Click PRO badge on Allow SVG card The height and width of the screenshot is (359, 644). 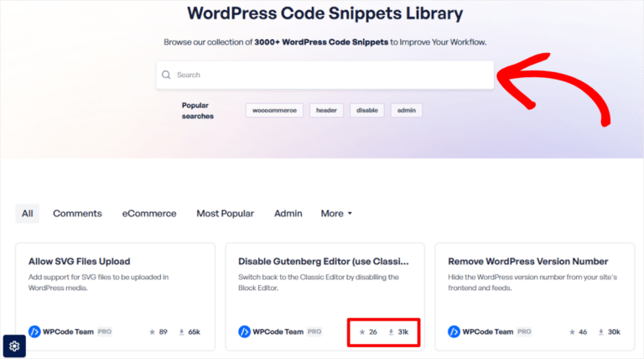coord(105,331)
